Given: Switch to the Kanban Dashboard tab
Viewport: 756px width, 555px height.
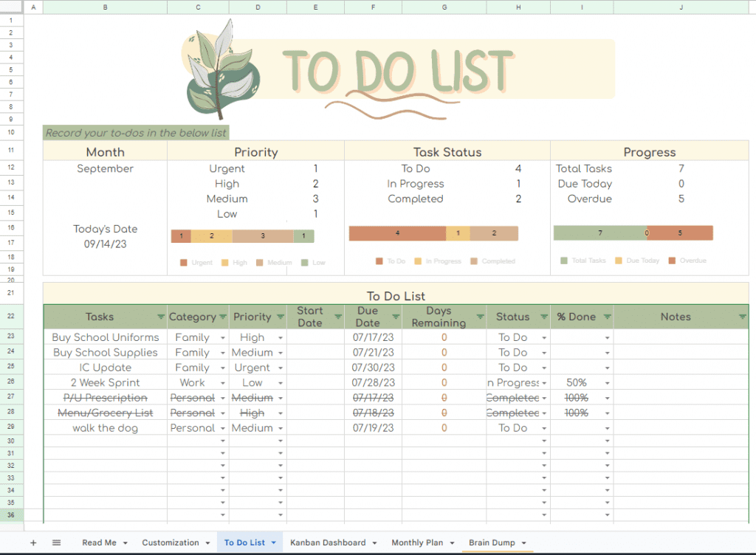Looking at the screenshot, I should click(327, 543).
